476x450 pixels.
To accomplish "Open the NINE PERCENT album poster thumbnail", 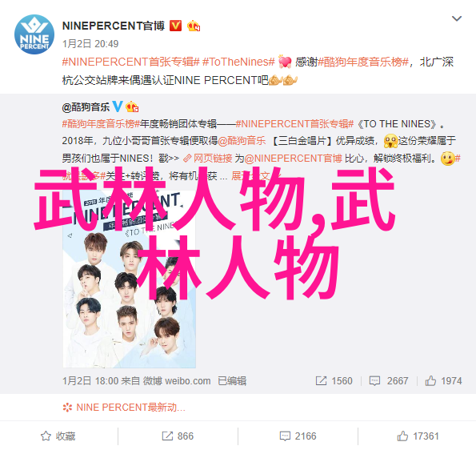I will pyautogui.click(x=130, y=279).
